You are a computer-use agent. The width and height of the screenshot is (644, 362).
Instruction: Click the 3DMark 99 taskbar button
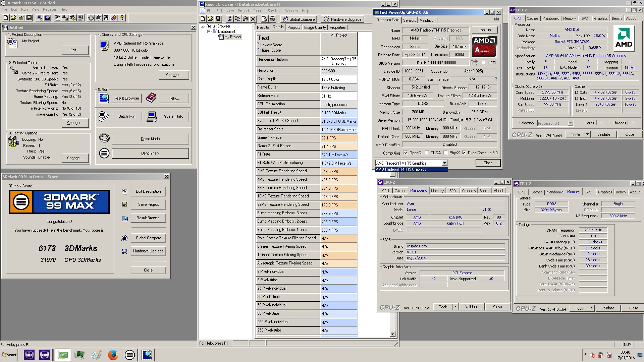click(129, 355)
